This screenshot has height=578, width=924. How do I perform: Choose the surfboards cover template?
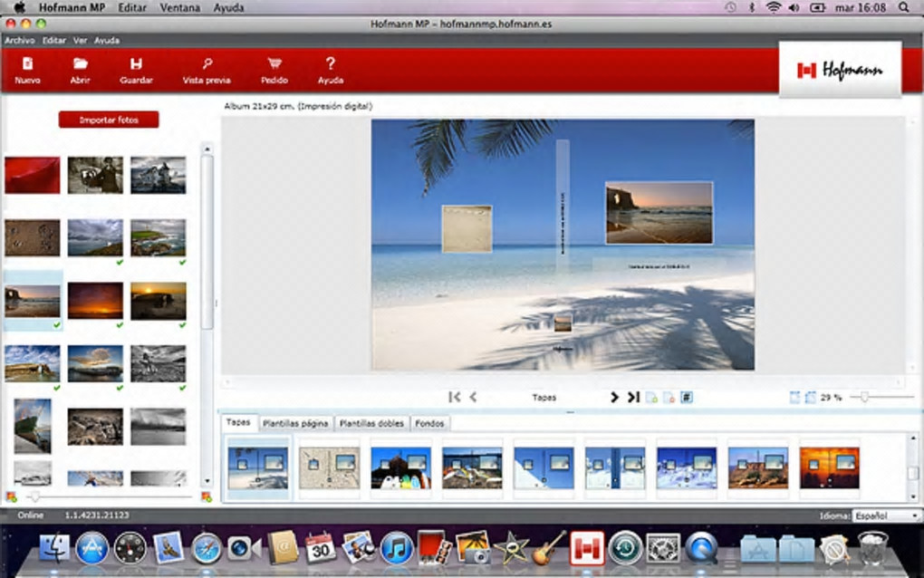pos(400,467)
